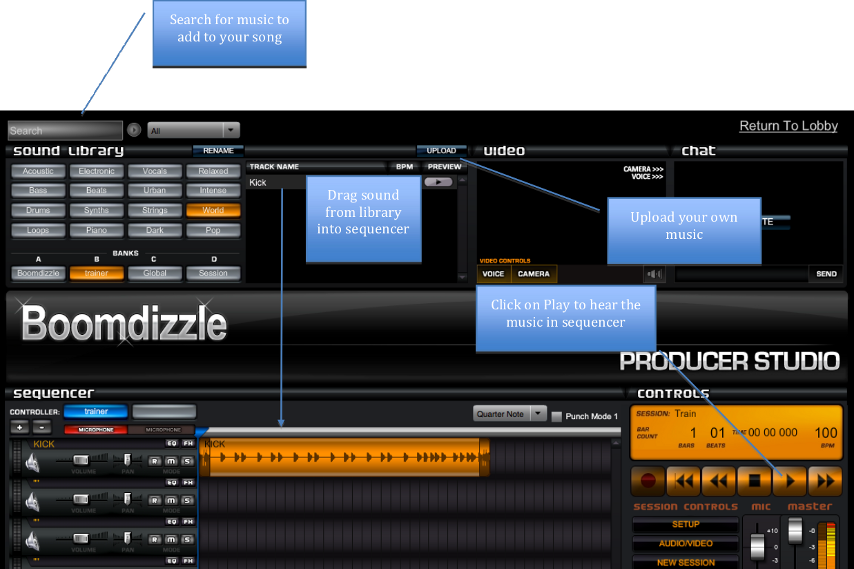Choose the Drums sound category
Image resolution: width=854 pixels, height=569 pixels.
click(38, 211)
